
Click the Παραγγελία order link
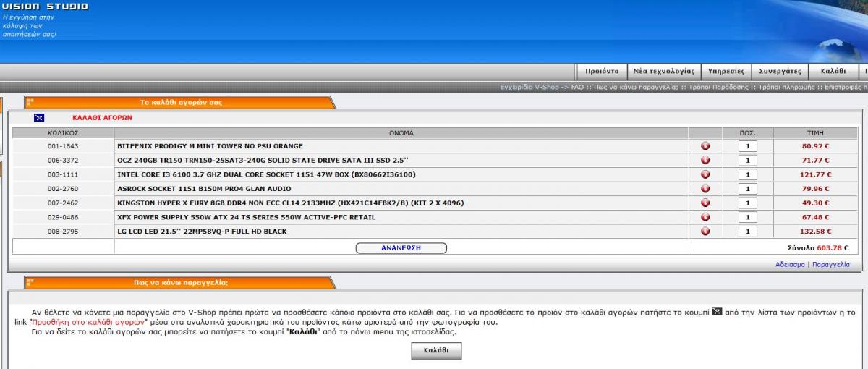[831, 265]
